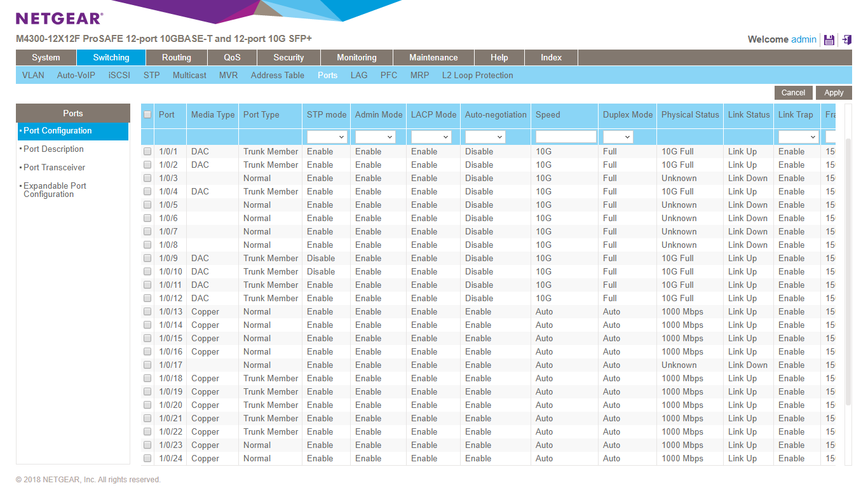Select checkbox for port 1/0/20
868x488 pixels.
click(x=147, y=405)
